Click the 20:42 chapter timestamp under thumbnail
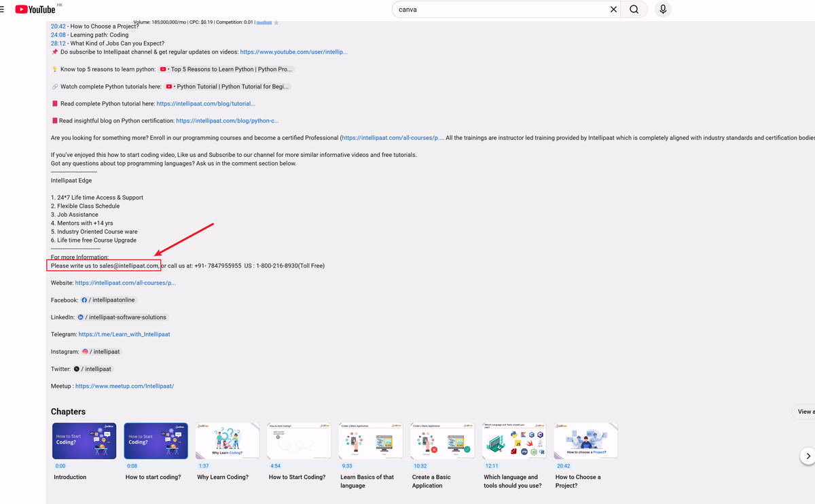 click(x=563, y=467)
